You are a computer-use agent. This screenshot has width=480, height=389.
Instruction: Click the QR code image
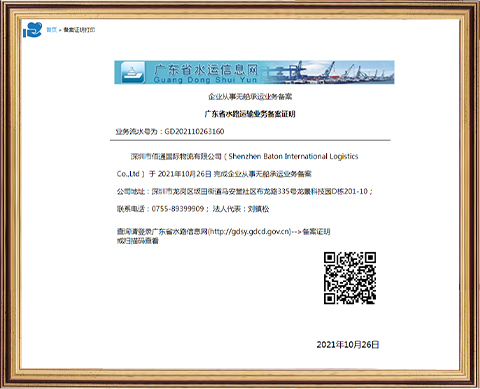click(350, 278)
